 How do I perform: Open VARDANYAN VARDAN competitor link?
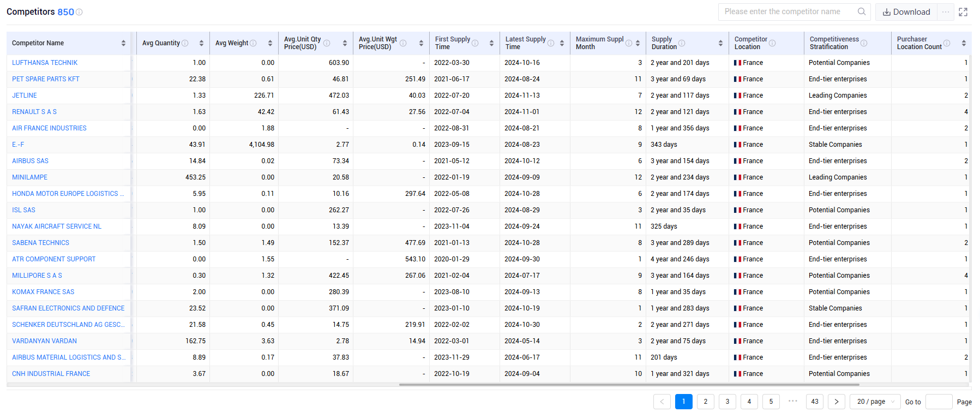pyautogui.click(x=44, y=341)
